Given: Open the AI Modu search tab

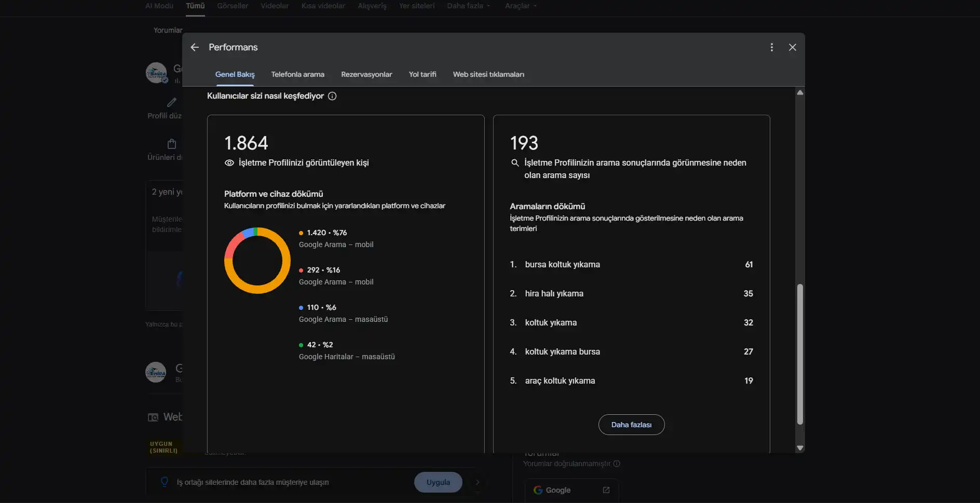Looking at the screenshot, I should (159, 6).
